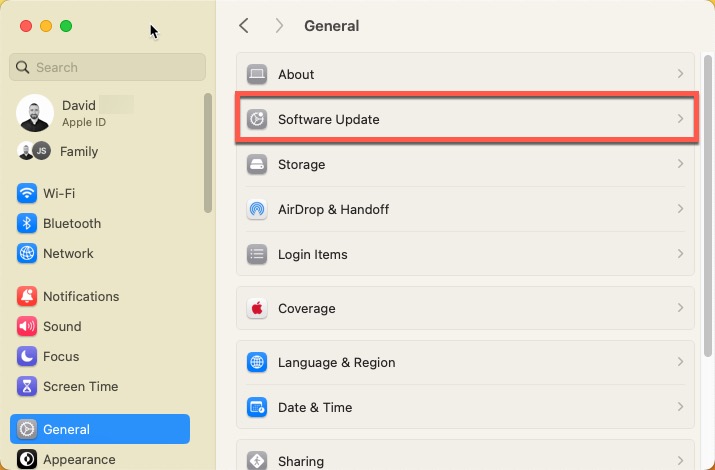
Task: Click the Coverage label
Action: pos(307,309)
